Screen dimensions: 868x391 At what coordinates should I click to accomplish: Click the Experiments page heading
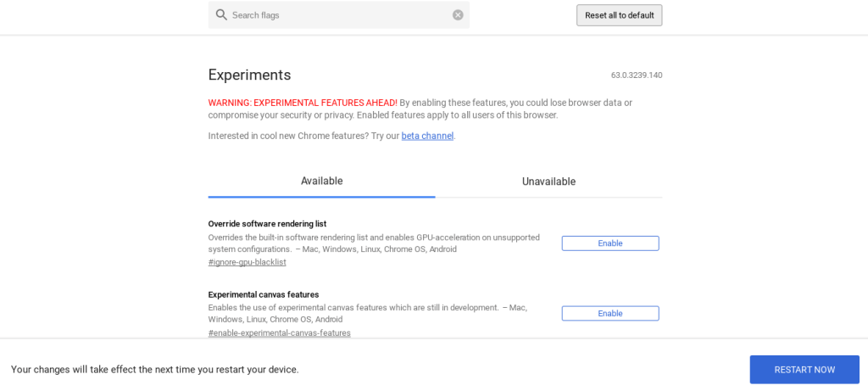pos(249,75)
